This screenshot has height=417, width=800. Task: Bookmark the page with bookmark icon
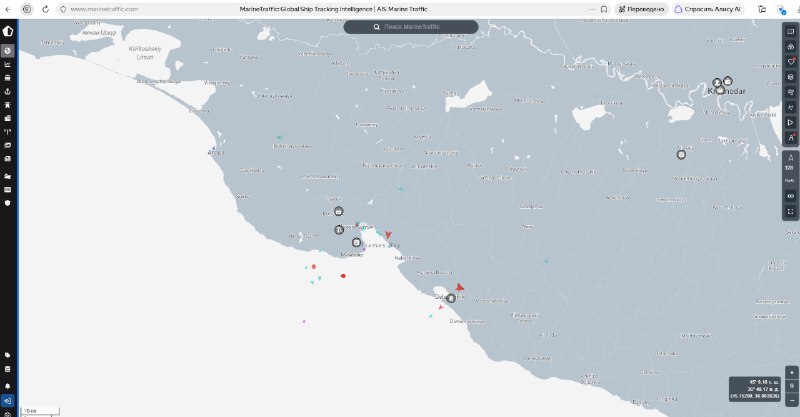coord(604,9)
